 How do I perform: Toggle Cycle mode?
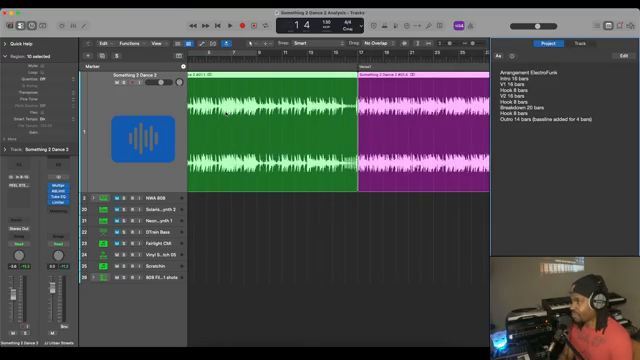[266, 26]
